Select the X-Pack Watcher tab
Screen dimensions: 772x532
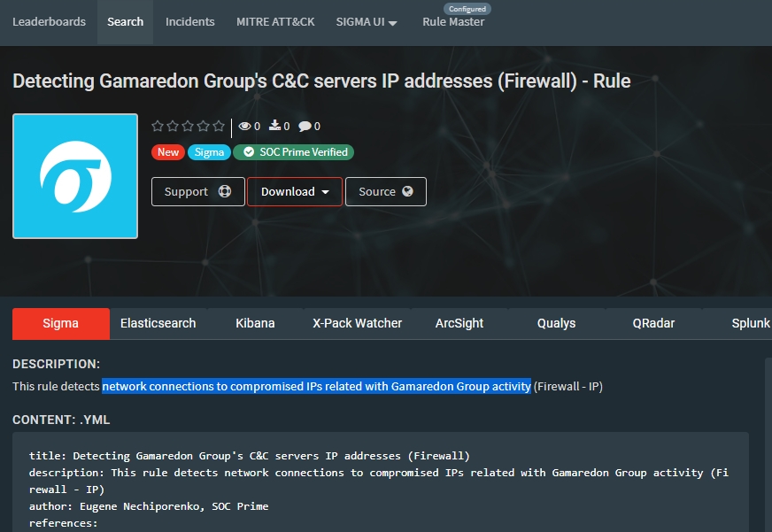pyautogui.click(x=358, y=323)
